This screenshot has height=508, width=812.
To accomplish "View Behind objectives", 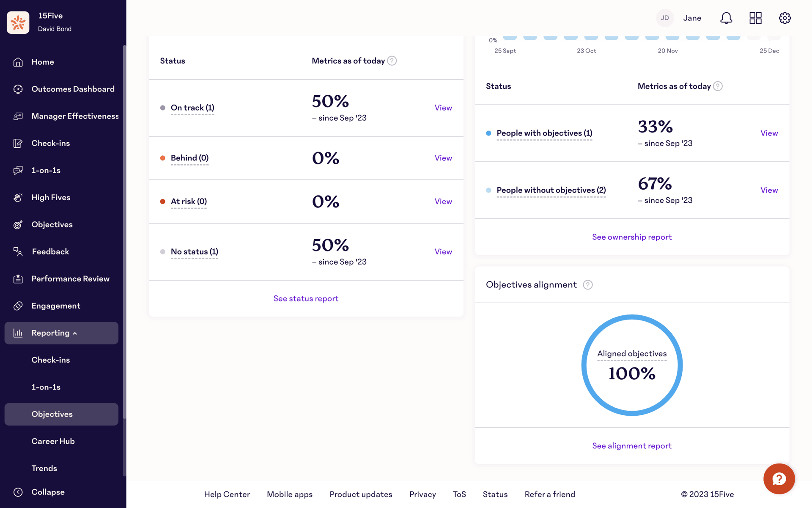I will tap(443, 158).
